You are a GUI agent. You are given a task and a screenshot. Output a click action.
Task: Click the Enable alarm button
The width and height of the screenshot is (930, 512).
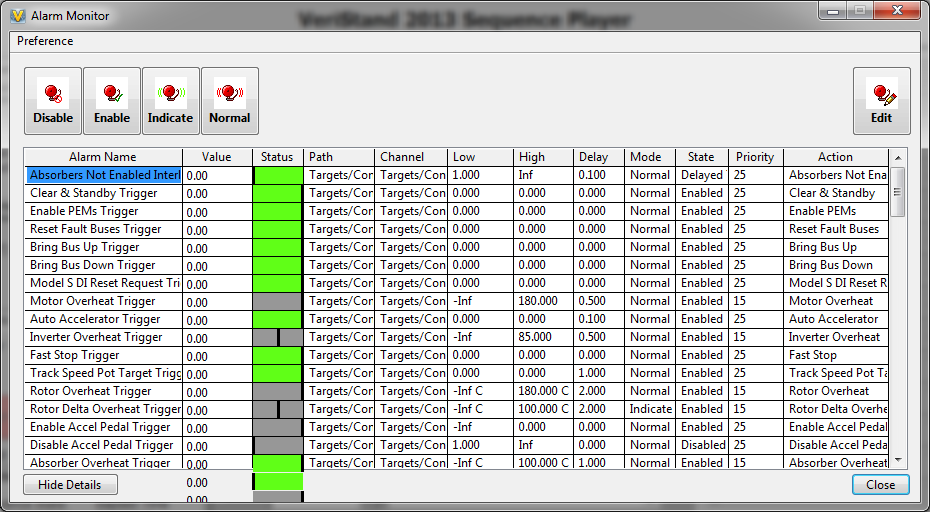pos(112,101)
